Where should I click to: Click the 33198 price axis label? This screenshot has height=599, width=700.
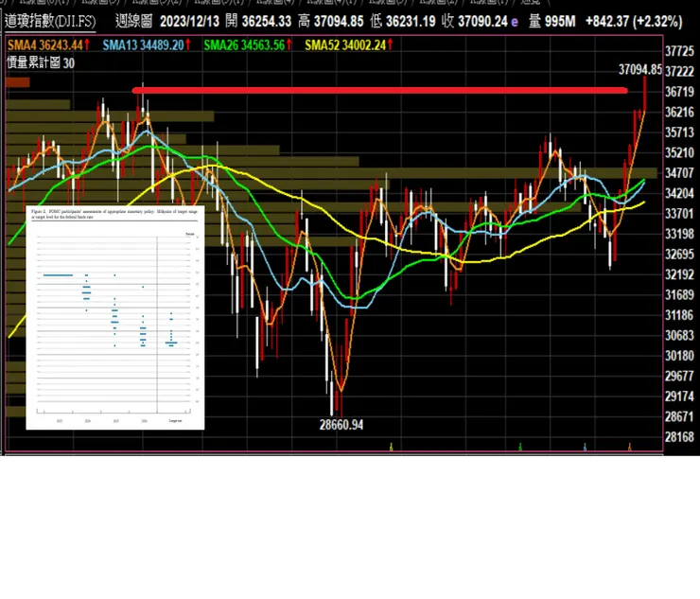679,234
